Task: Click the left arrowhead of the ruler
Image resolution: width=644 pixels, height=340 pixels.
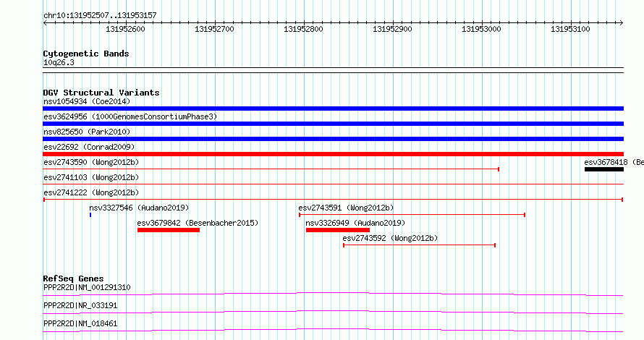Action: [x=45, y=23]
